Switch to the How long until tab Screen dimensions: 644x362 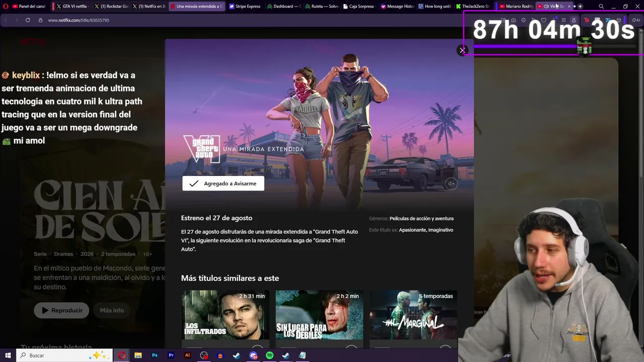(435, 6)
